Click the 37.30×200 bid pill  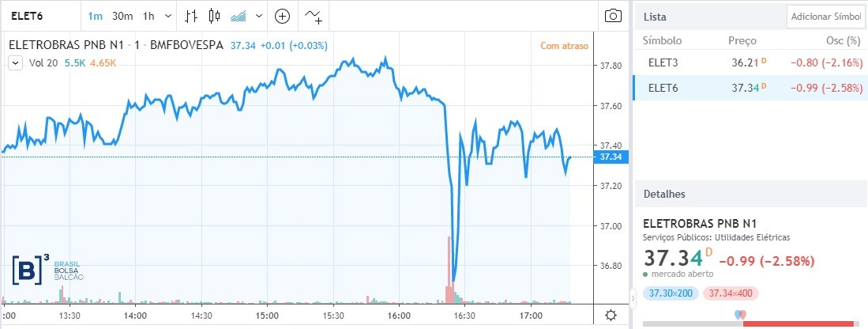tap(671, 293)
